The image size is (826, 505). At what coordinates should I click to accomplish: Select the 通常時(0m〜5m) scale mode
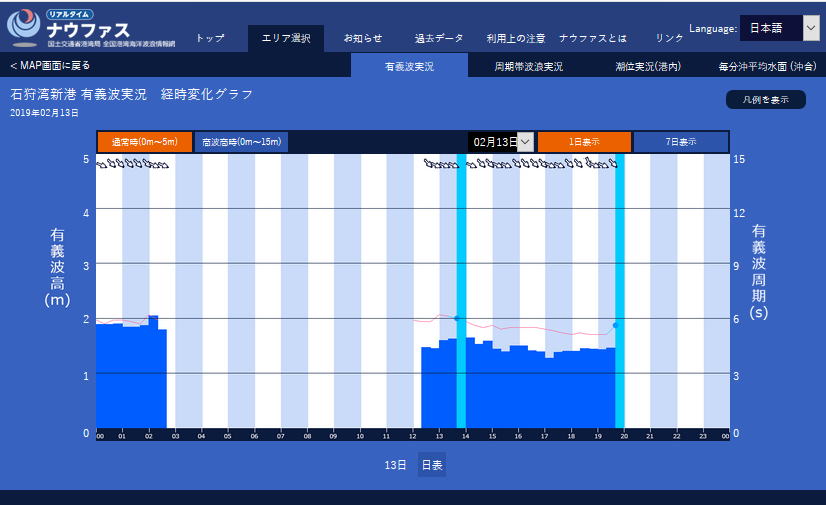pyautogui.click(x=143, y=142)
